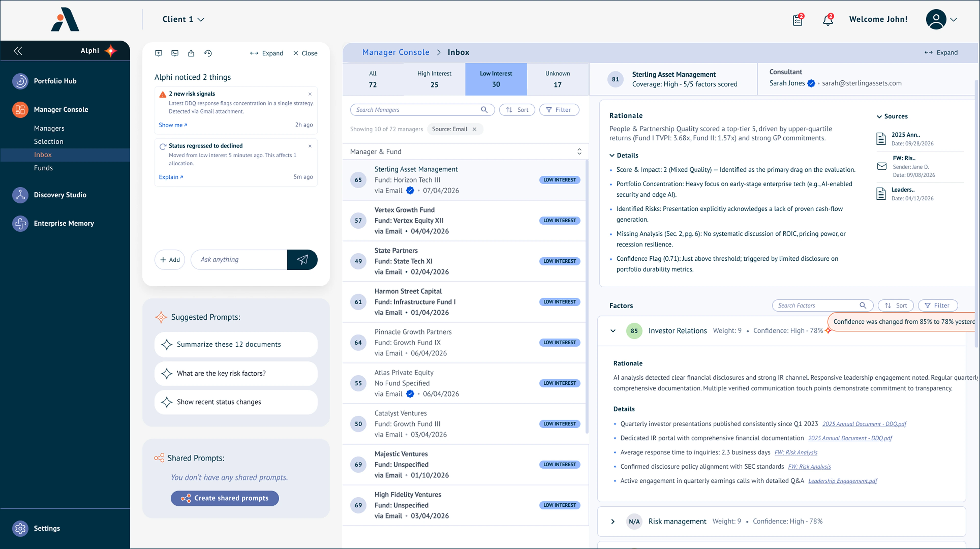Image resolution: width=980 pixels, height=549 pixels.
Task: Switch to the All 72 tab
Action: point(373,79)
